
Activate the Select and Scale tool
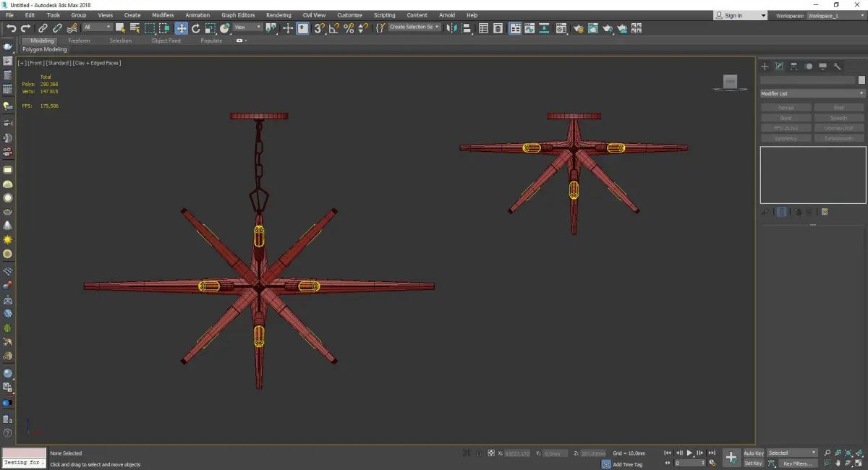point(210,28)
